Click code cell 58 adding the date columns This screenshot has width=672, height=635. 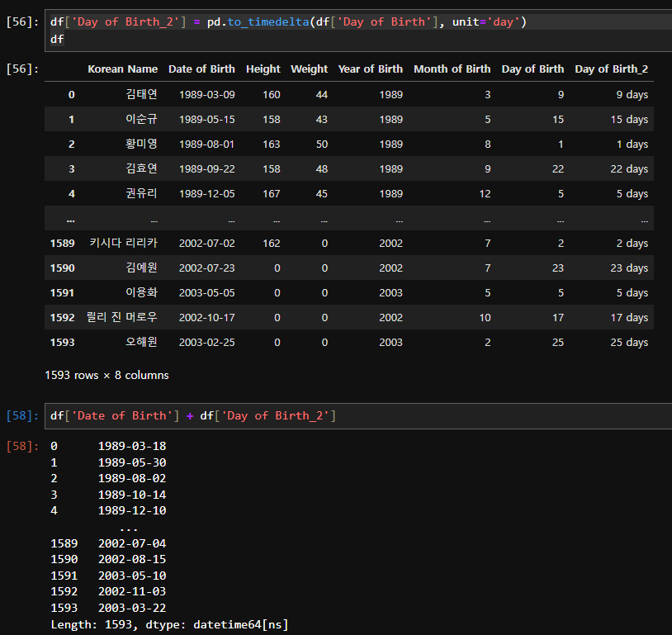point(358,415)
